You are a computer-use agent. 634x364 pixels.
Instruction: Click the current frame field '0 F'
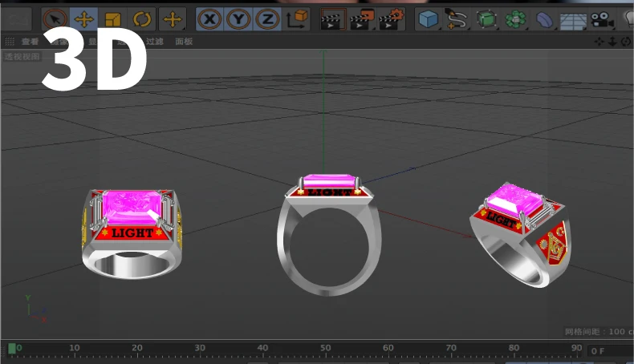click(x=610, y=350)
